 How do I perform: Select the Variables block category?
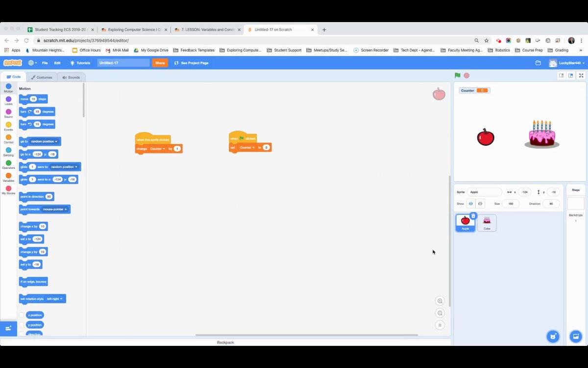[8, 178]
